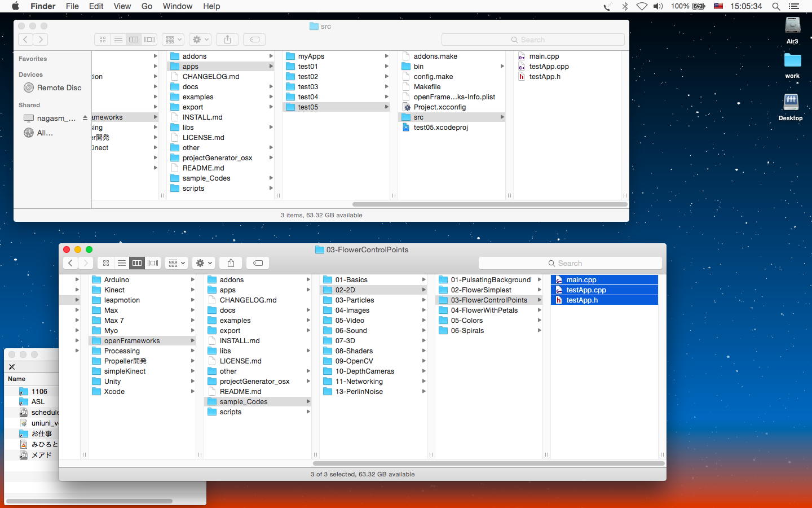Open the Go menu

tap(147, 6)
